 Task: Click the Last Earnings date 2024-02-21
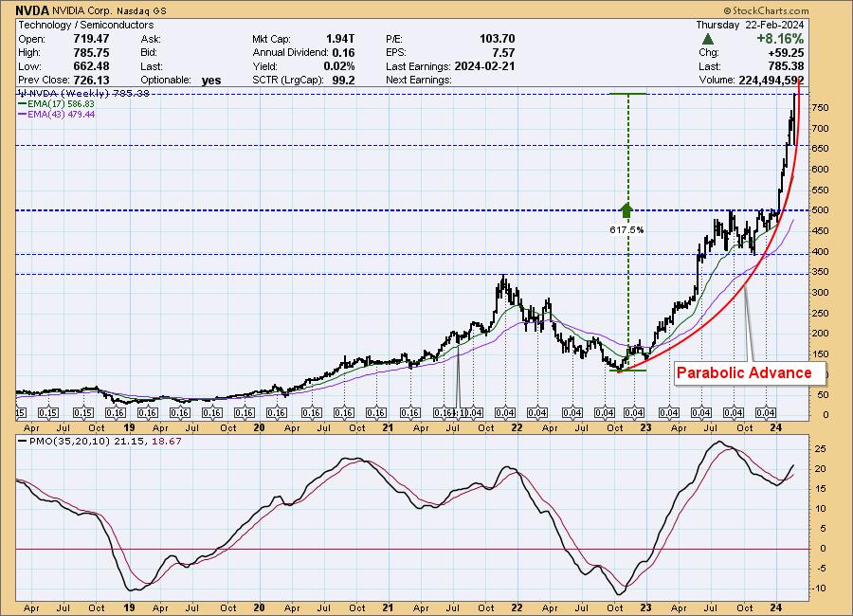click(x=484, y=66)
